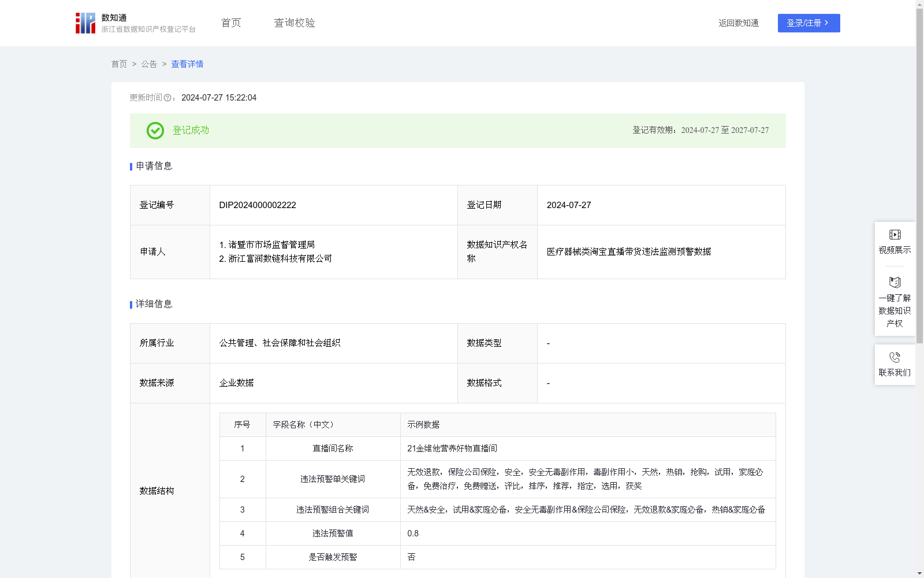Select the 医疗器械类淘宝直播带货违法监测预警数据 name
Viewport: 924px width, 578px height.
click(x=629, y=252)
